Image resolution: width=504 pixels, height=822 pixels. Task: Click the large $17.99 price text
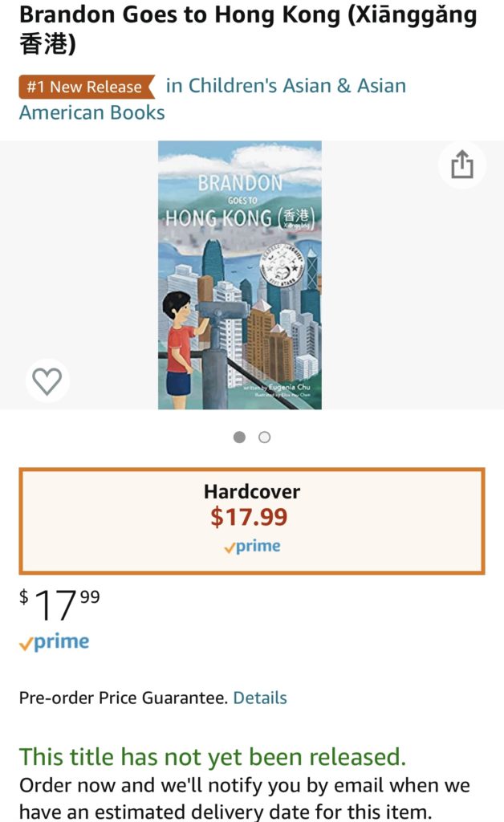(59, 604)
